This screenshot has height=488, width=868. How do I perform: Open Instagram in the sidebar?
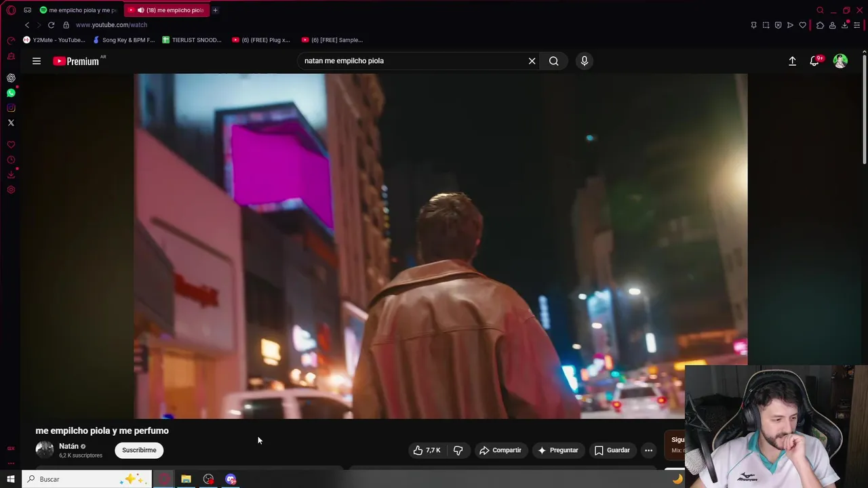[11, 108]
